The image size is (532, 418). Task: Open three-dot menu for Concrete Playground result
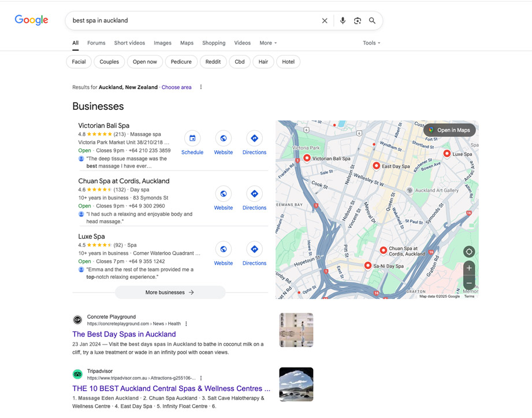point(186,324)
